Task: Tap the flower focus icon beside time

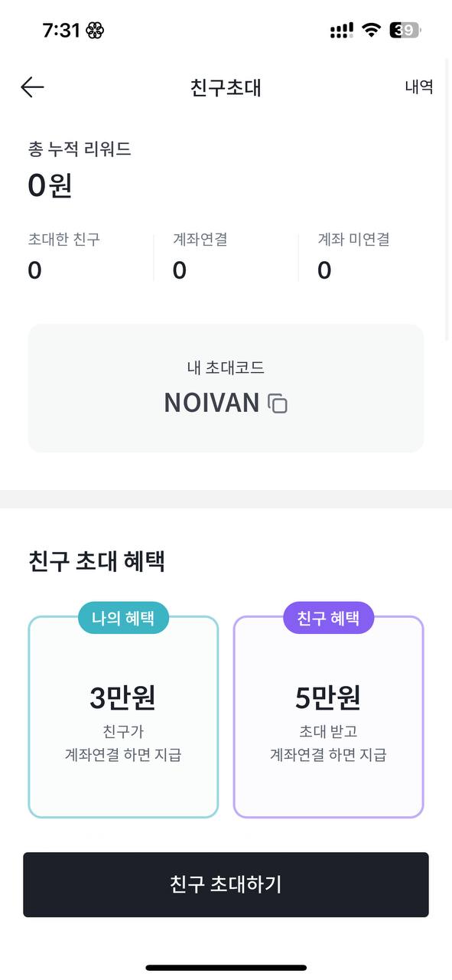Action: click(x=95, y=31)
